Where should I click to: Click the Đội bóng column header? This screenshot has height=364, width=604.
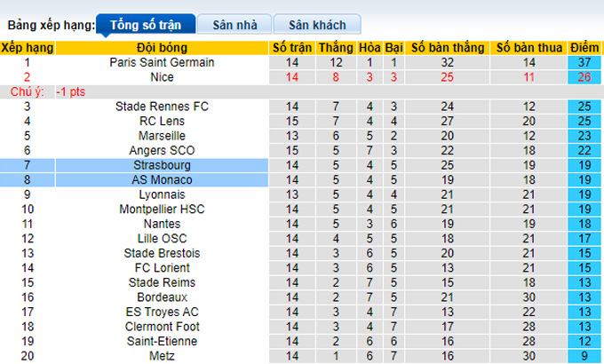click(163, 48)
